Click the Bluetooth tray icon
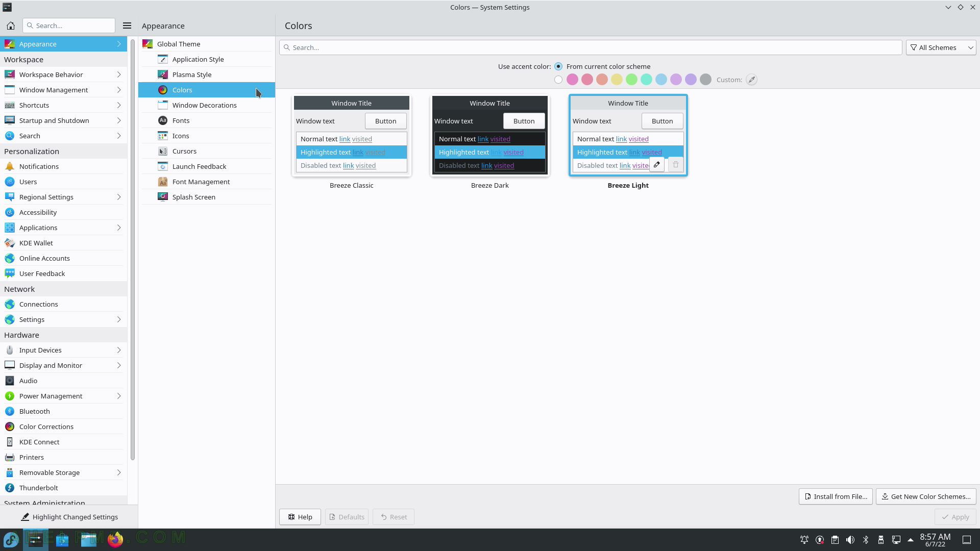 [x=866, y=540]
